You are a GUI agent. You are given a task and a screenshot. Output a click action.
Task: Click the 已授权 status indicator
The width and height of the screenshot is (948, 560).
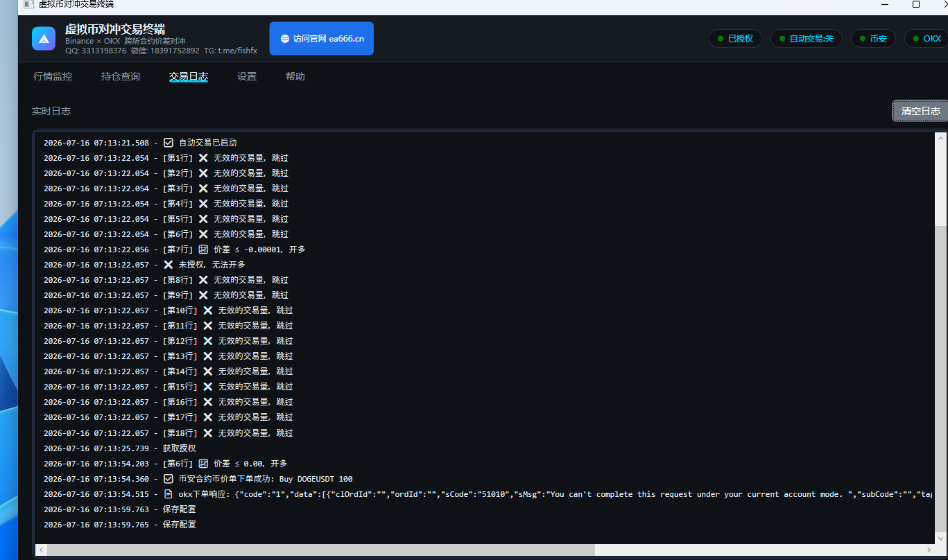coord(736,39)
